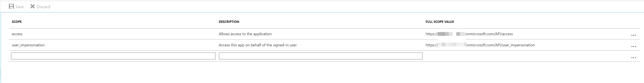Click the FULL SCOPE VALUE column header
Screen dimensions: 644x83
point(440,22)
